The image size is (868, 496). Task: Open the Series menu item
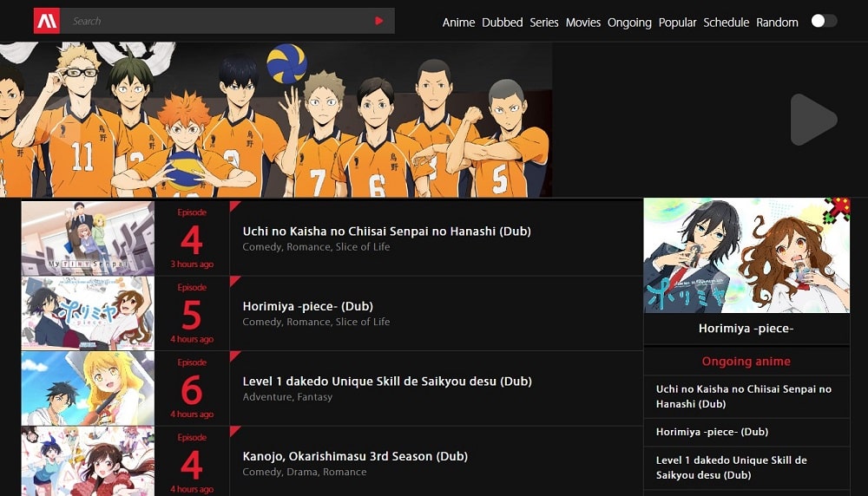(x=544, y=23)
